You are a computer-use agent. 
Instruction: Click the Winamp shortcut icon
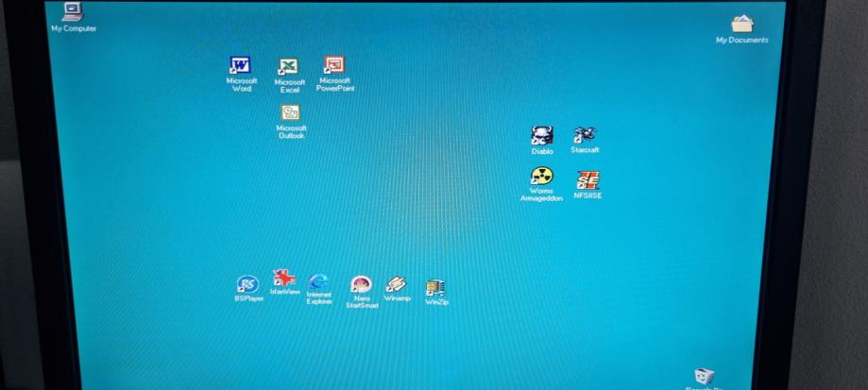(x=397, y=284)
